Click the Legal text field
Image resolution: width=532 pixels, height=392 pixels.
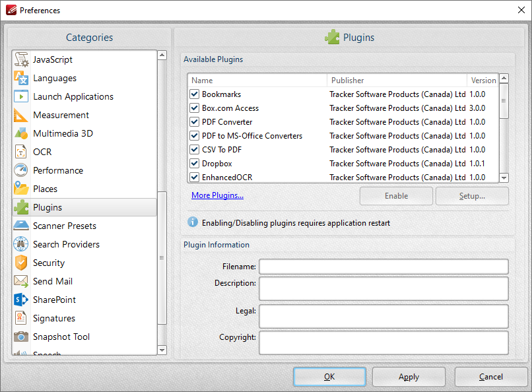point(383,316)
